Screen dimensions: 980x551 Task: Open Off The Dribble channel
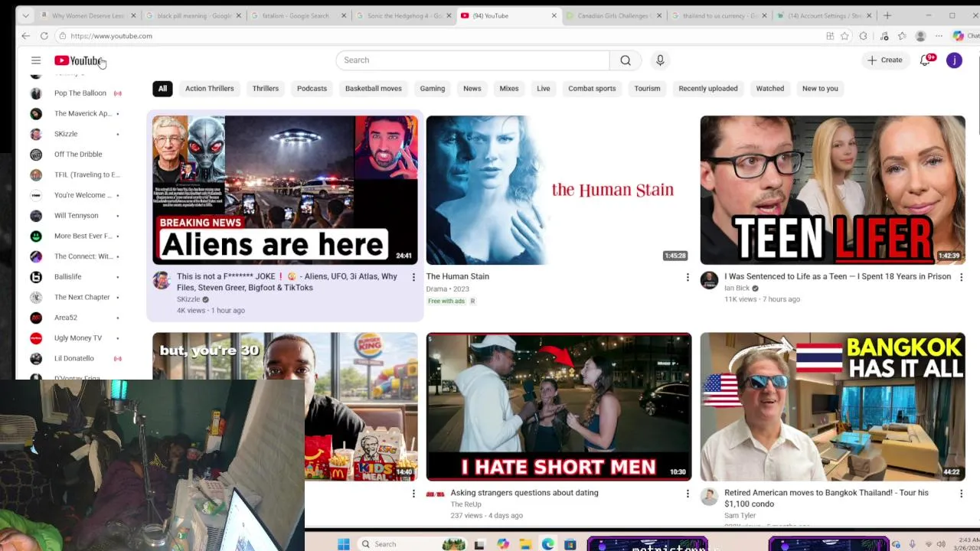[x=77, y=155]
